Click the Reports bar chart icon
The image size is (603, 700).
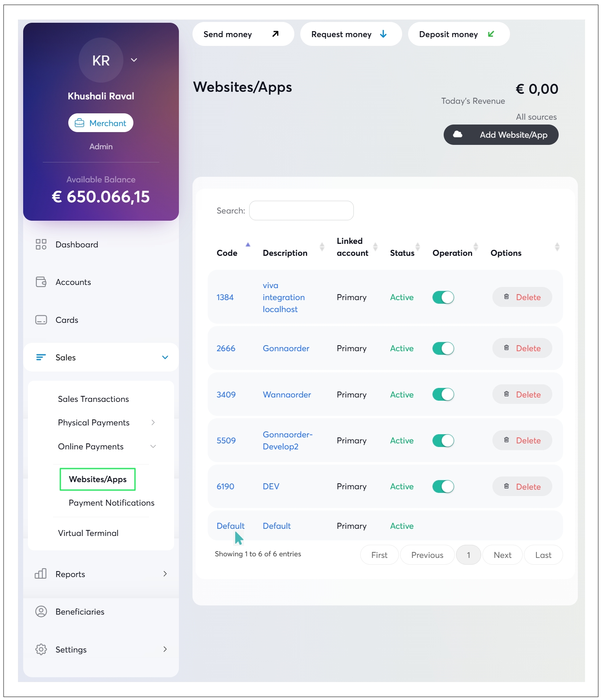pyautogui.click(x=41, y=574)
